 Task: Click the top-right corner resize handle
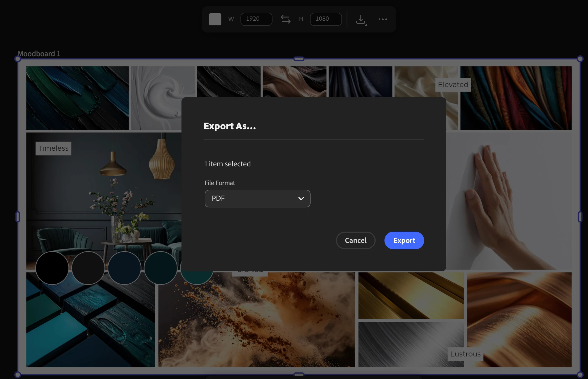point(580,59)
